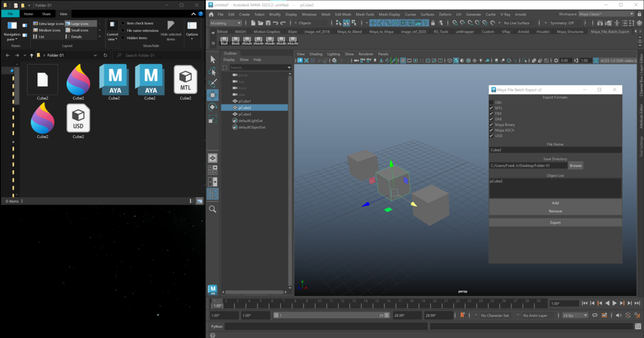The image size is (644, 338).
Task: Click the Open Scene folder icon
Action: 260,23
